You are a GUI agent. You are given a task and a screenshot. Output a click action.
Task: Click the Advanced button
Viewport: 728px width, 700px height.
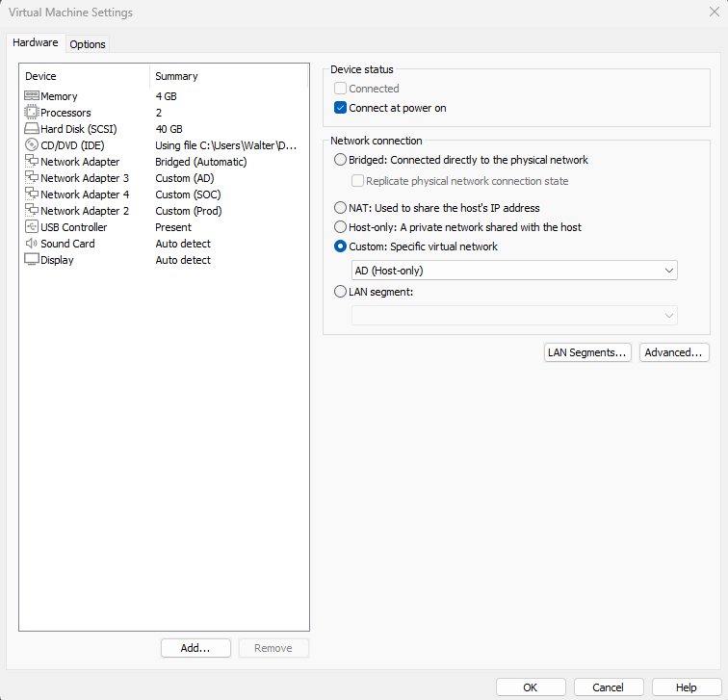[x=674, y=352]
